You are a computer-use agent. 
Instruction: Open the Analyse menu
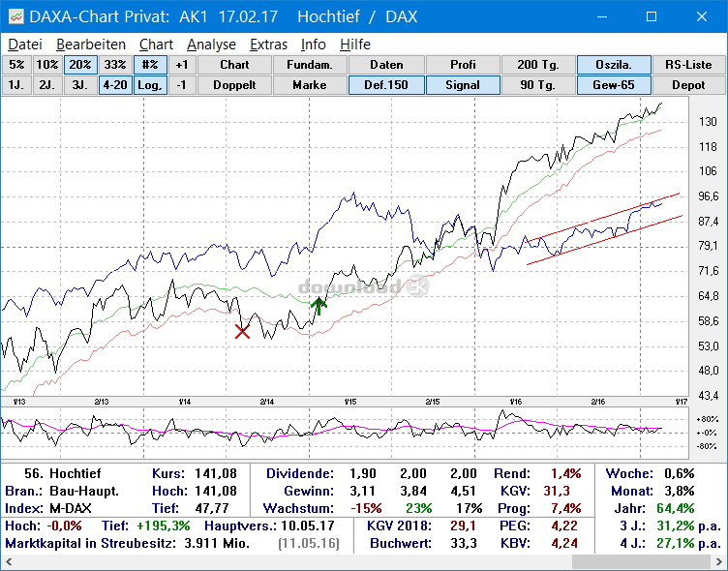click(211, 45)
